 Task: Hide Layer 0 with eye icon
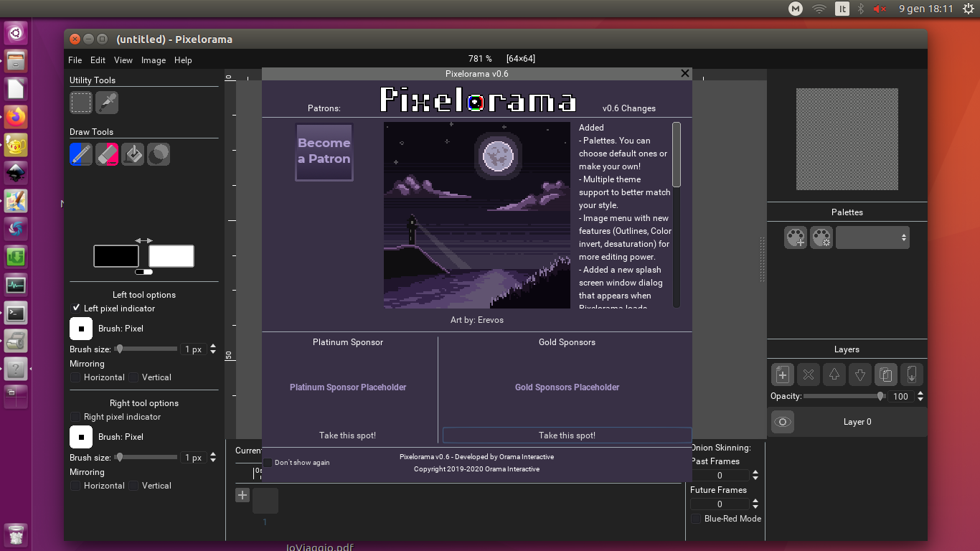783,422
